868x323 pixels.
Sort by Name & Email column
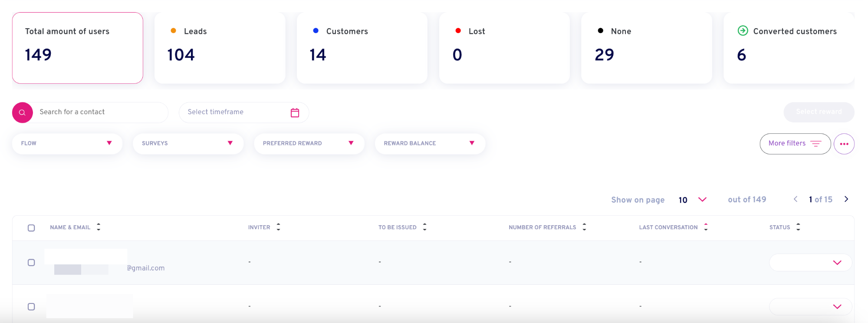point(99,227)
